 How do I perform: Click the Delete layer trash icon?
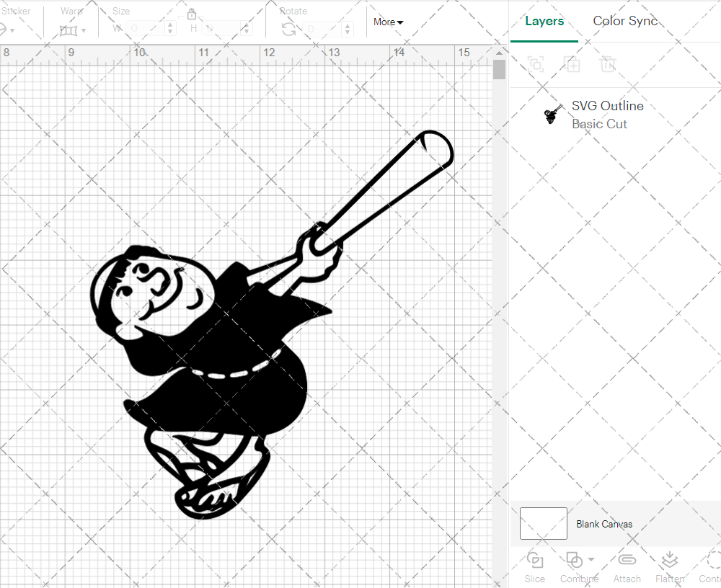pos(607,64)
